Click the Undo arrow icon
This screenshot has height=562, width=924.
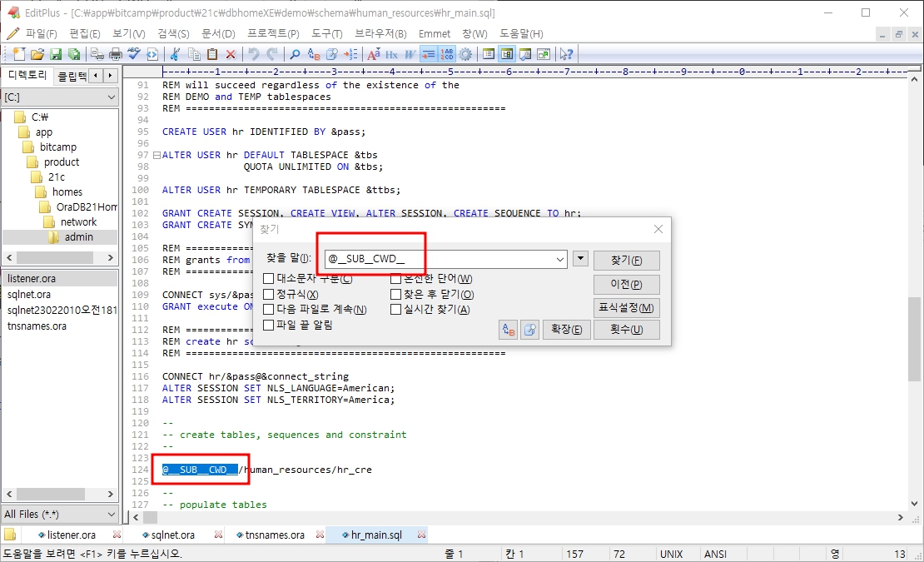253,54
